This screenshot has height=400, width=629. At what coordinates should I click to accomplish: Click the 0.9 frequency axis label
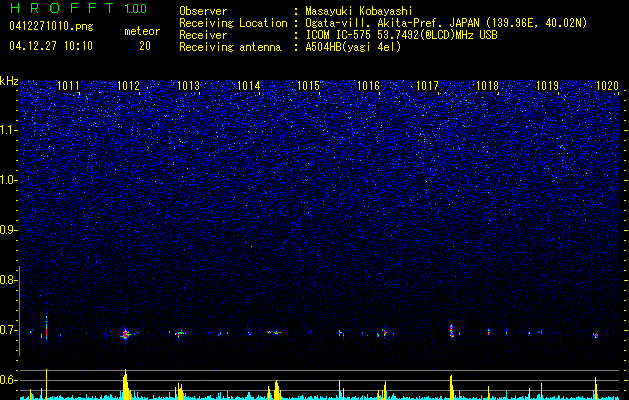(x=7, y=230)
